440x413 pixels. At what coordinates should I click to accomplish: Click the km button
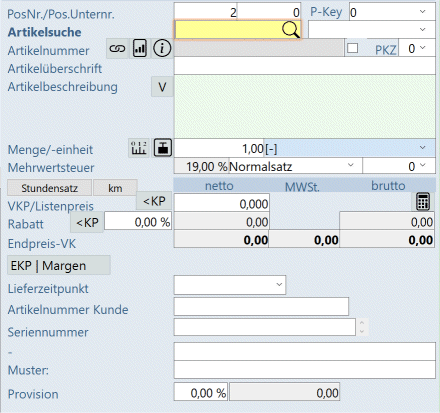pos(115,188)
